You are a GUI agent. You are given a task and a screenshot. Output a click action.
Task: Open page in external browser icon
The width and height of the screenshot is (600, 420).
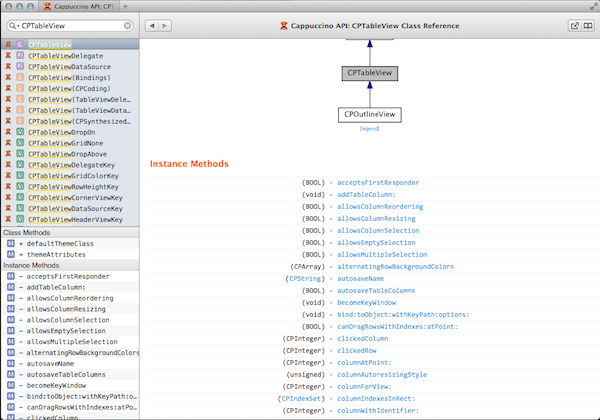(x=574, y=26)
